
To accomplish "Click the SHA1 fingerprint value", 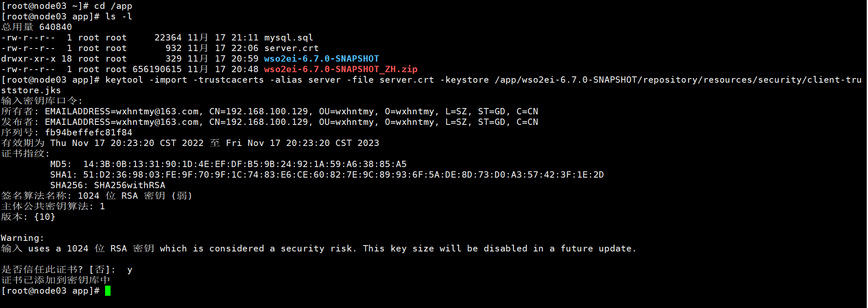I will pyautogui.click(x=343, y=175).
